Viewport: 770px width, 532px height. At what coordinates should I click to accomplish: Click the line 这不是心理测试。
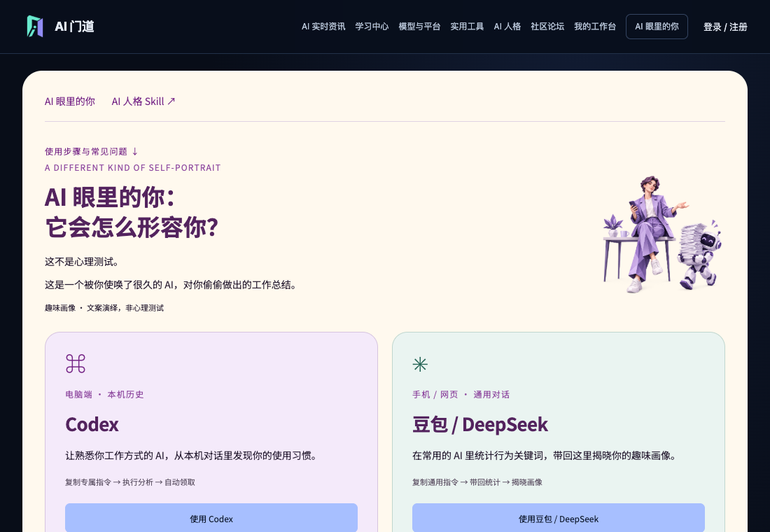pos(81,262)
